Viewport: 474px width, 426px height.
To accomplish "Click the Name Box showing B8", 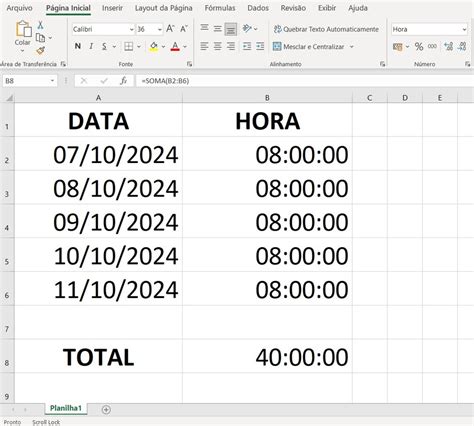I will (x=30, y=81).
